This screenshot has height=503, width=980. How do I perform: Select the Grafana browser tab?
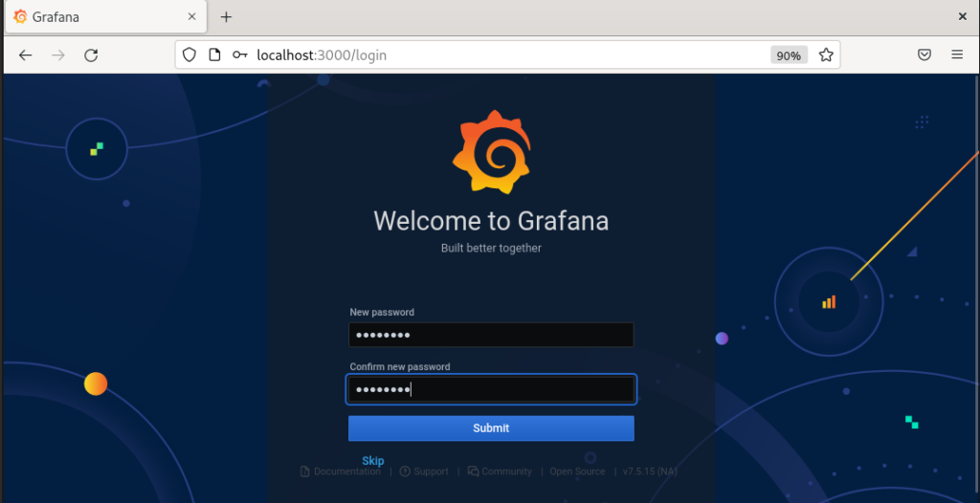point(106,17)
